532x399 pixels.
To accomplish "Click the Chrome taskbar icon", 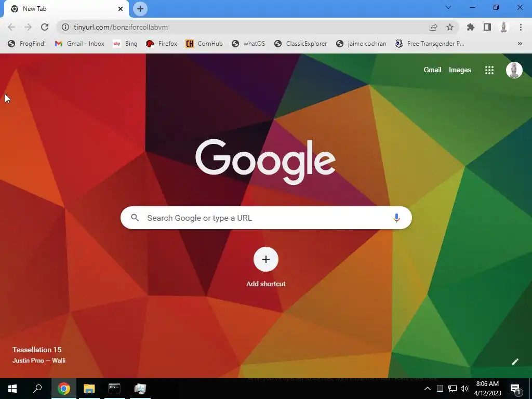I will pyautogui.click(x=64, y=389).
